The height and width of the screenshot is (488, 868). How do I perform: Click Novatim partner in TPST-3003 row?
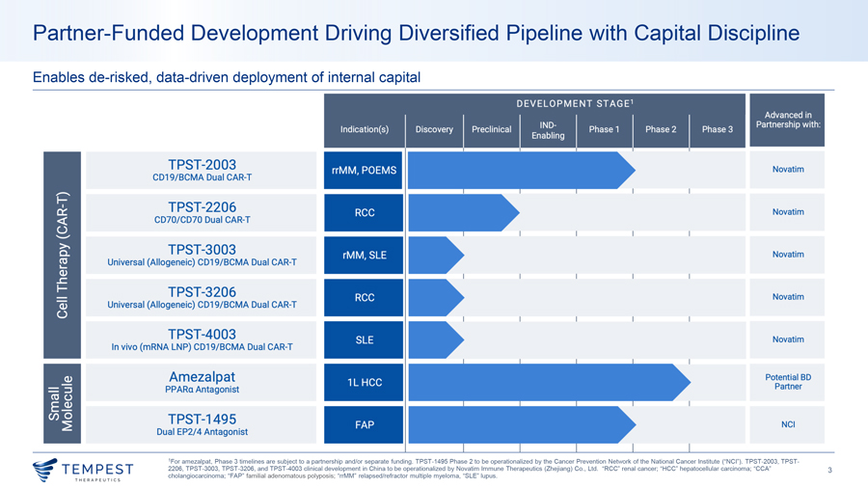(x=788, y=255)
